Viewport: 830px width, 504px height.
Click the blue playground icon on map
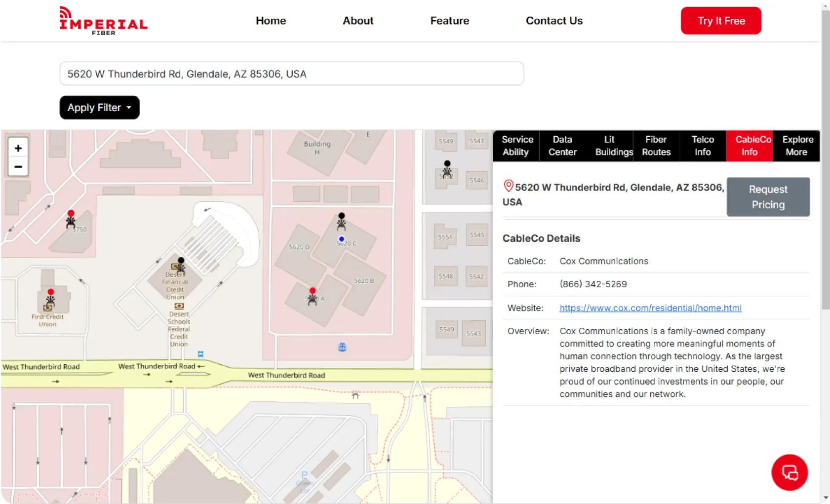pos(342,347)
